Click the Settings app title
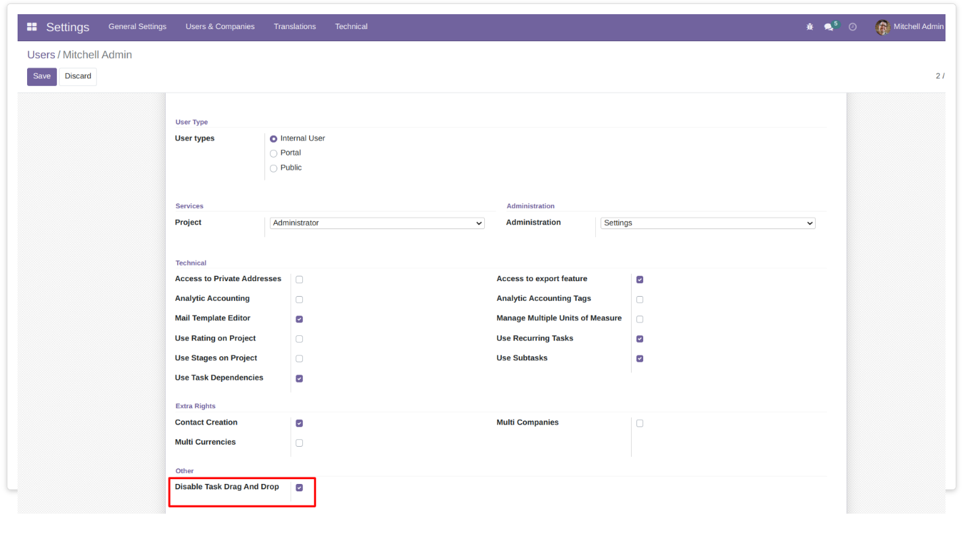The image size is (980, 538). [x=68, y=27]
